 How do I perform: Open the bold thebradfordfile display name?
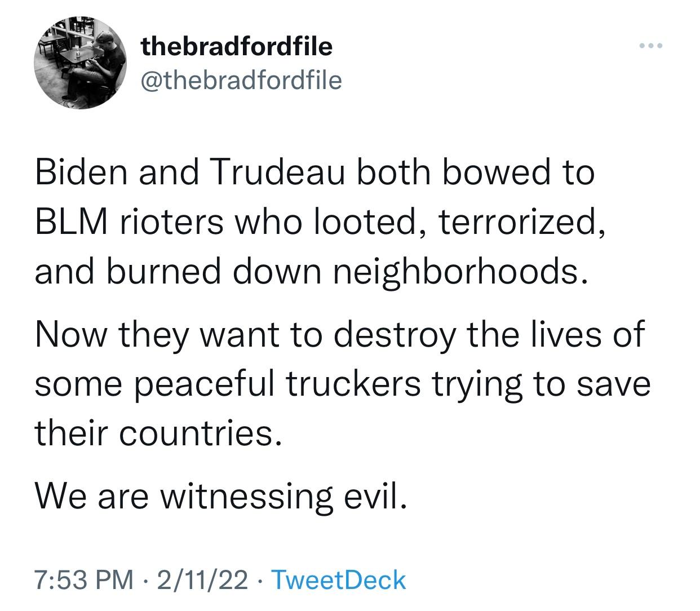point(237,47)
